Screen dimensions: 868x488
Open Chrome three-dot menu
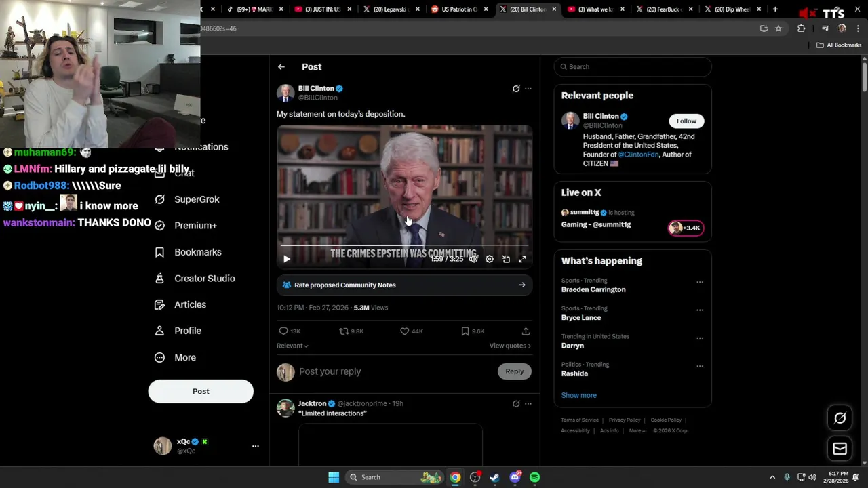click(x=859, y=28)
